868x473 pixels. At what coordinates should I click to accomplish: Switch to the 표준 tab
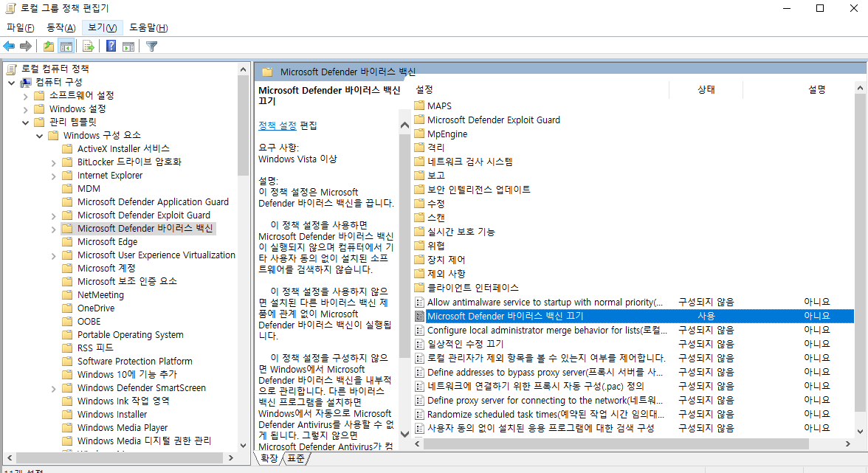tap(296, 458)
